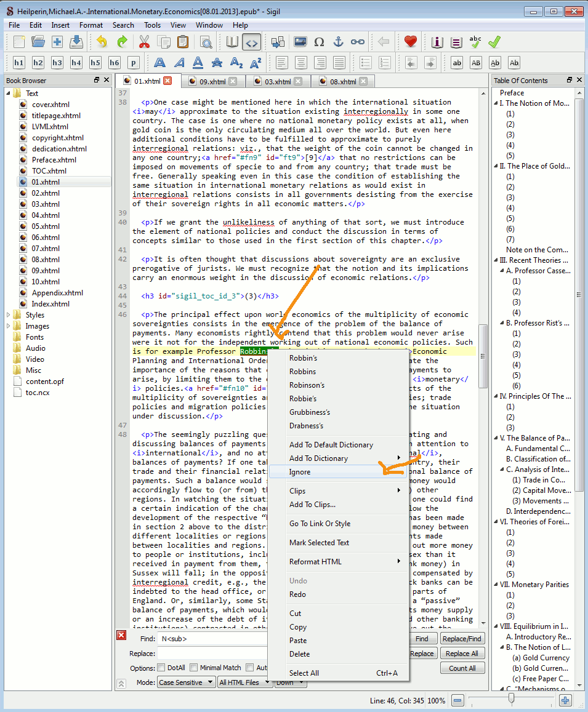Open the Case Sensitive mode dropdown
This screenshot has width=588, height=712.
(186, 682)
